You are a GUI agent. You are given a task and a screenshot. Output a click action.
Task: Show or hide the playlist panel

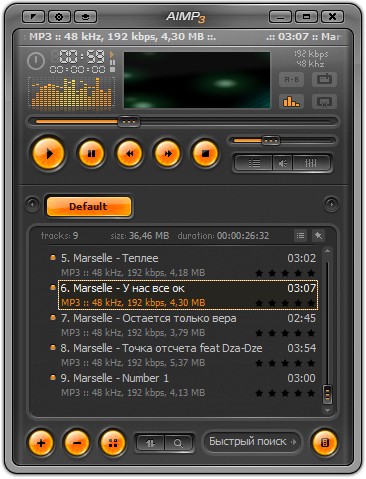[x=254, y=163]
